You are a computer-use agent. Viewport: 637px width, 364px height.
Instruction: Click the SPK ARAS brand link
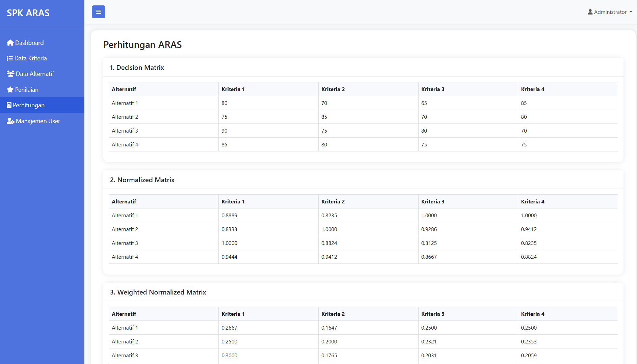(28, 13)
